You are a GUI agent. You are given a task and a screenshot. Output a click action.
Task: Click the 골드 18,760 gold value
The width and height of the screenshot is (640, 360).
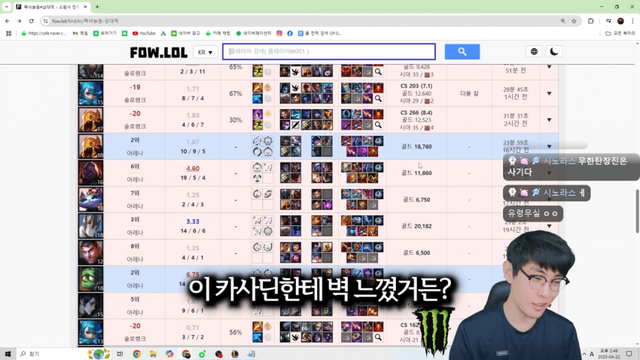(x=417, y=147)
